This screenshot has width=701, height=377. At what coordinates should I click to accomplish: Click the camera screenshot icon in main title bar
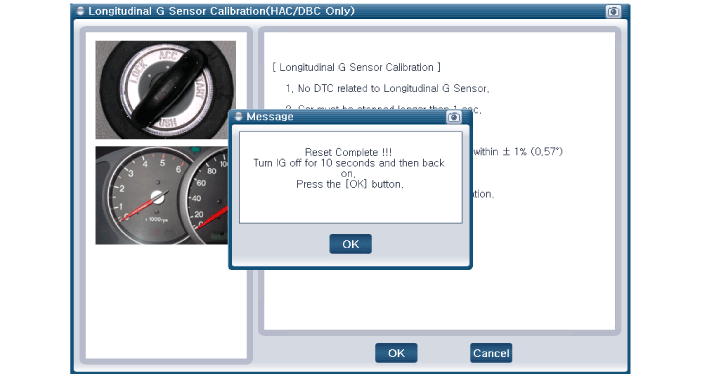click(x=613, y=11)
